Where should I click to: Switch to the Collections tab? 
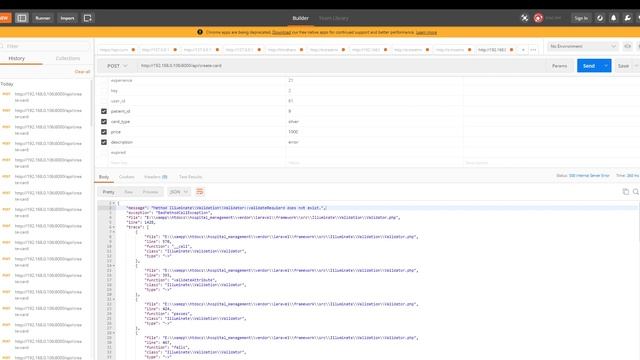click(68, 58)
